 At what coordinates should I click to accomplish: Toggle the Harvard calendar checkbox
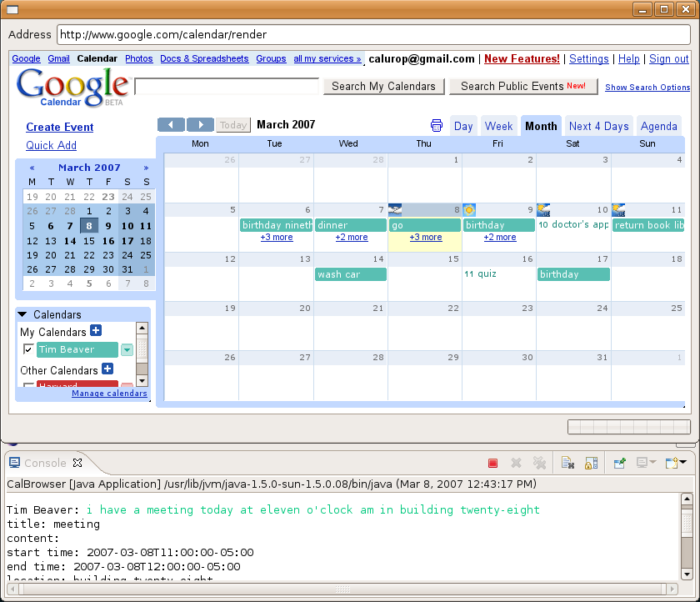(x=28, y=386)
